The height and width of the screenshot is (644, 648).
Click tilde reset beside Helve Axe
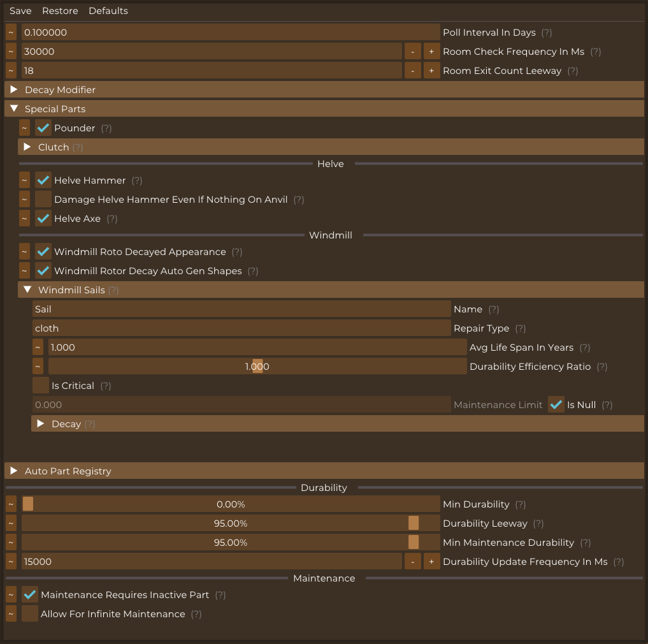pos(24,218)
